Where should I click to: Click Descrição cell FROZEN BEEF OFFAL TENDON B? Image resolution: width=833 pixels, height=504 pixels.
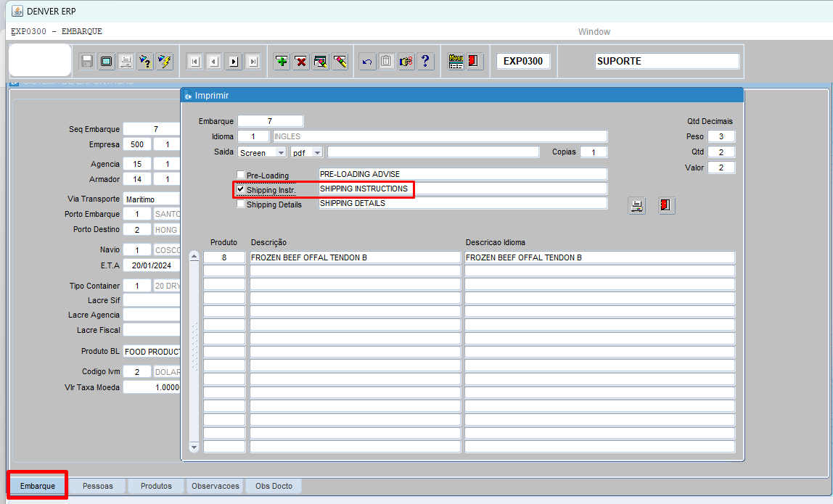[355, 257]
